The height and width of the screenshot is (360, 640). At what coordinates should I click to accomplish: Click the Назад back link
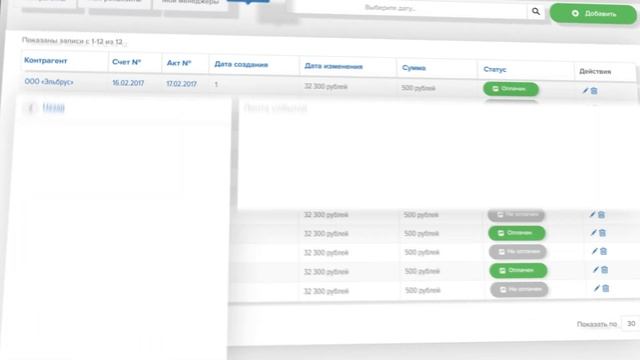(53, 108)
